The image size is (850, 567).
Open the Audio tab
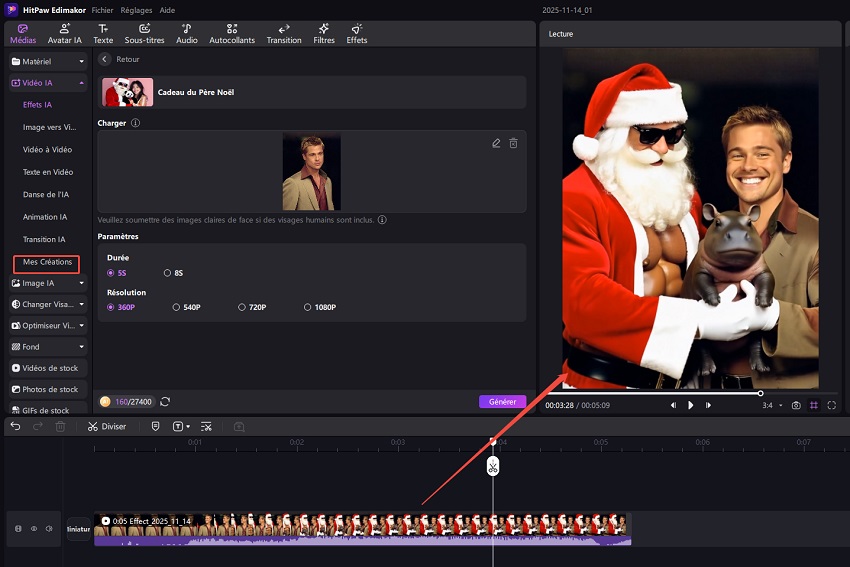[186, 34]
